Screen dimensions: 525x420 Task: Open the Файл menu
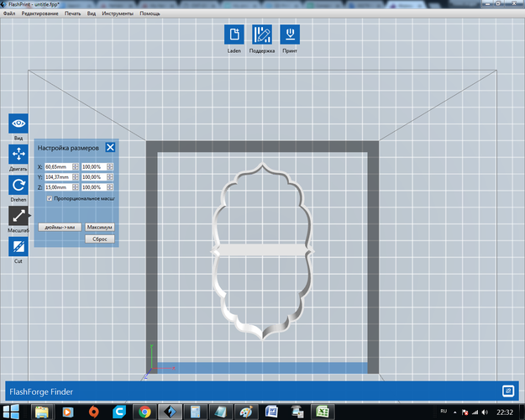tap(9, 13)
